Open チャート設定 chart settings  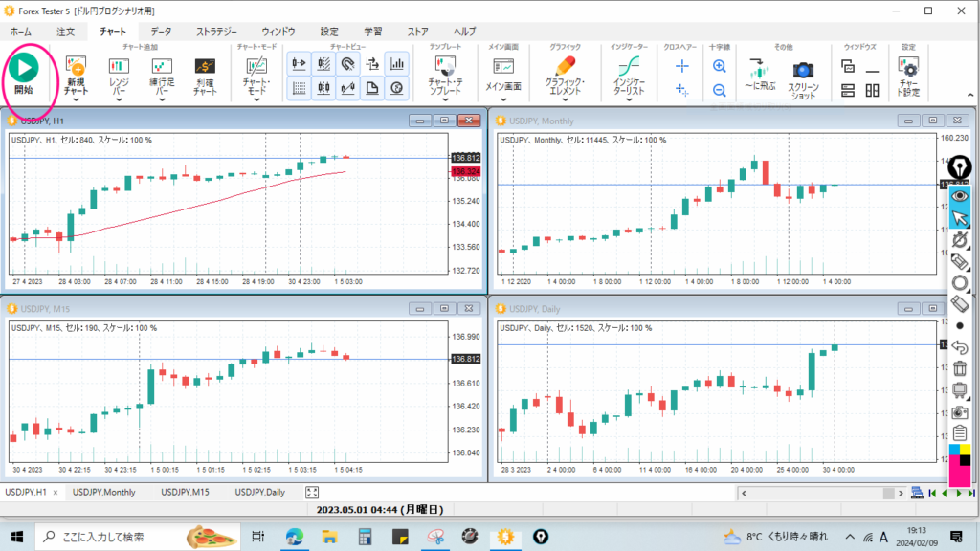[x=908, y=67]
